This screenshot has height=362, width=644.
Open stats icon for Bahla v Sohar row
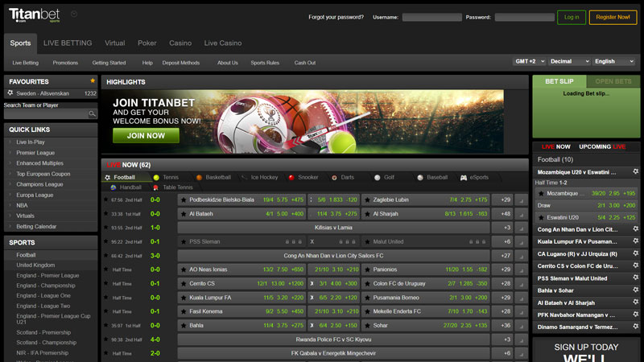(x=522, y=326)
